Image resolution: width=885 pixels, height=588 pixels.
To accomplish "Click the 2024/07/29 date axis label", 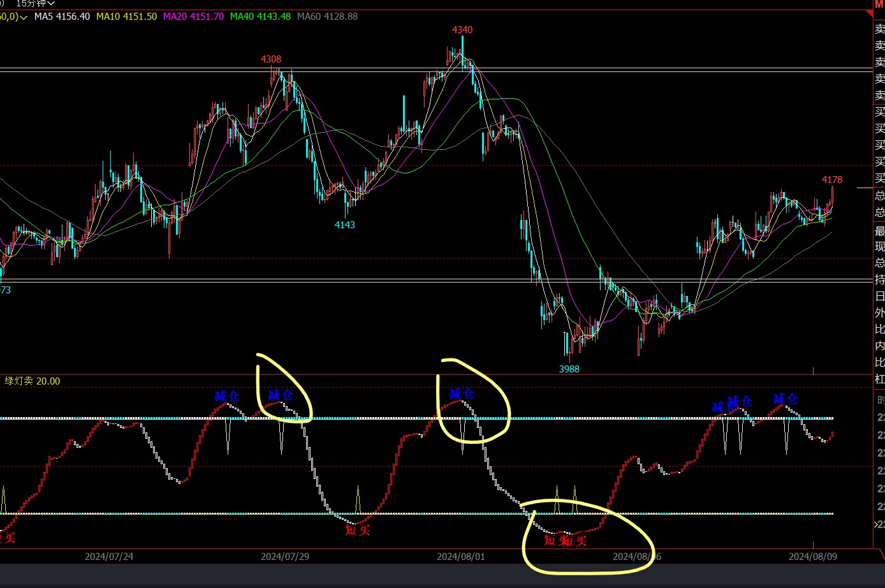I will 285,556.
